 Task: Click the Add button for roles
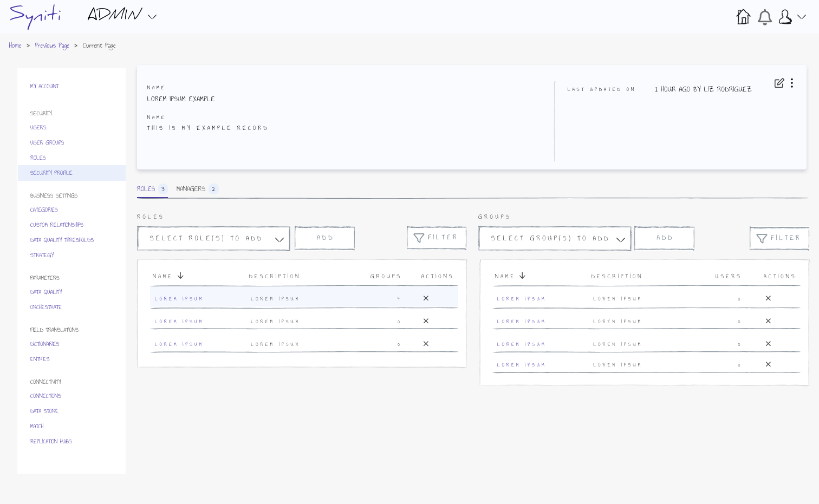click(x=324, y=238)
